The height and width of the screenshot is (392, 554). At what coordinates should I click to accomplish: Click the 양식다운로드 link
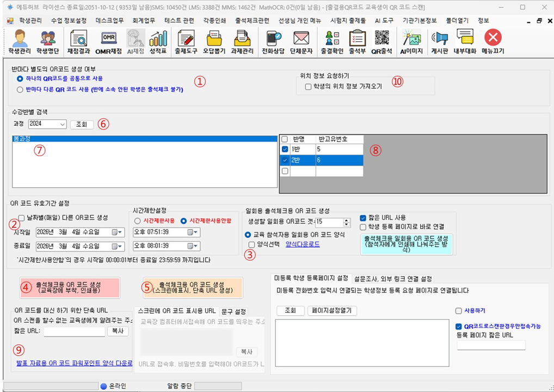pyautogui.click(x=303, y=244)
